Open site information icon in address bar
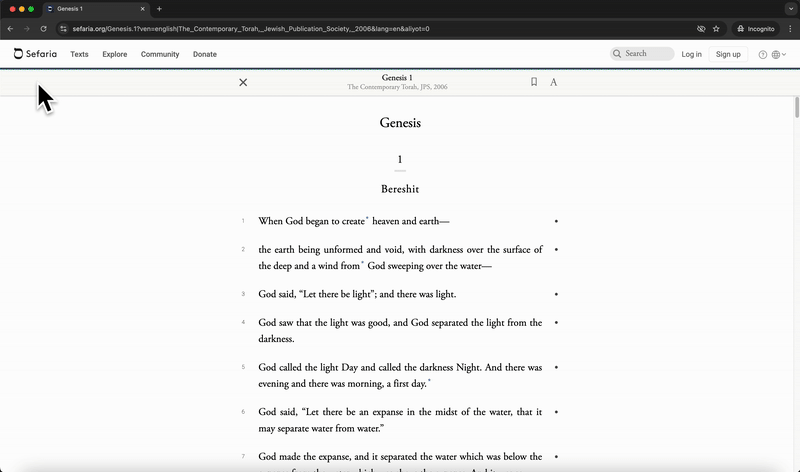Image resolution: width=800 pixels, height=472 pixels. click(63, 29)
